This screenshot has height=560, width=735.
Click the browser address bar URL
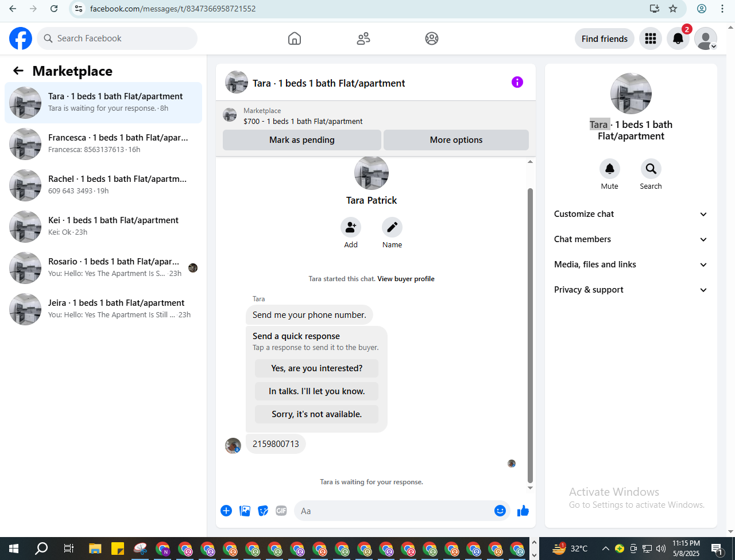(x=173, y=9)
